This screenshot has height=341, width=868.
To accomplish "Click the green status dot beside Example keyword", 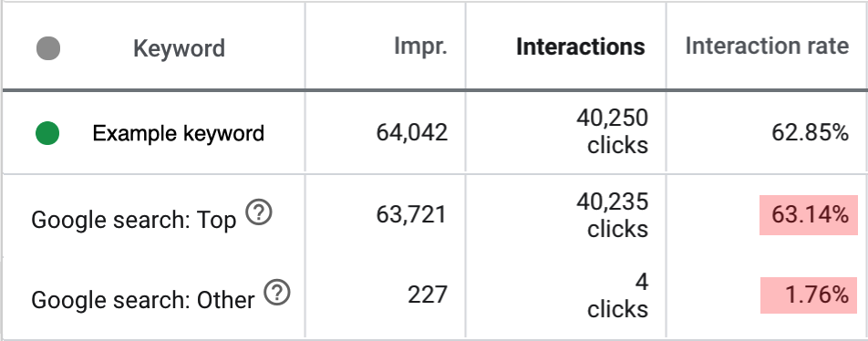I will tap(47, 133).
